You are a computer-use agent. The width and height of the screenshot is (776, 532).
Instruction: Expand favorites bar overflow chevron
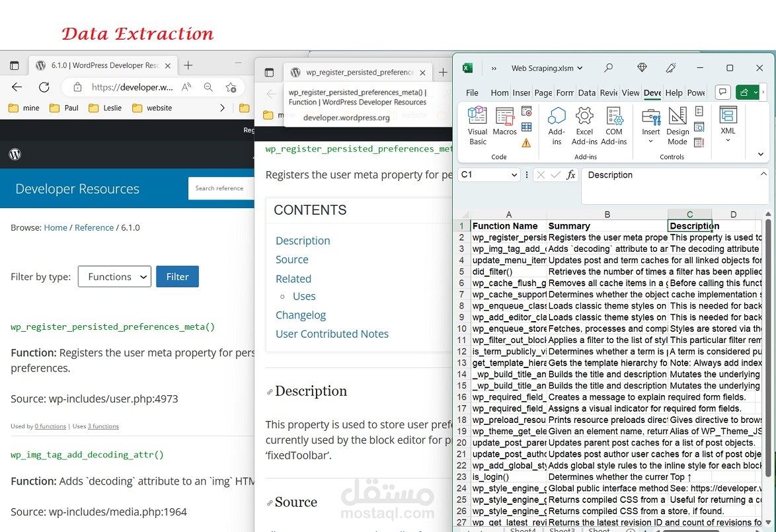coord(222,108)
